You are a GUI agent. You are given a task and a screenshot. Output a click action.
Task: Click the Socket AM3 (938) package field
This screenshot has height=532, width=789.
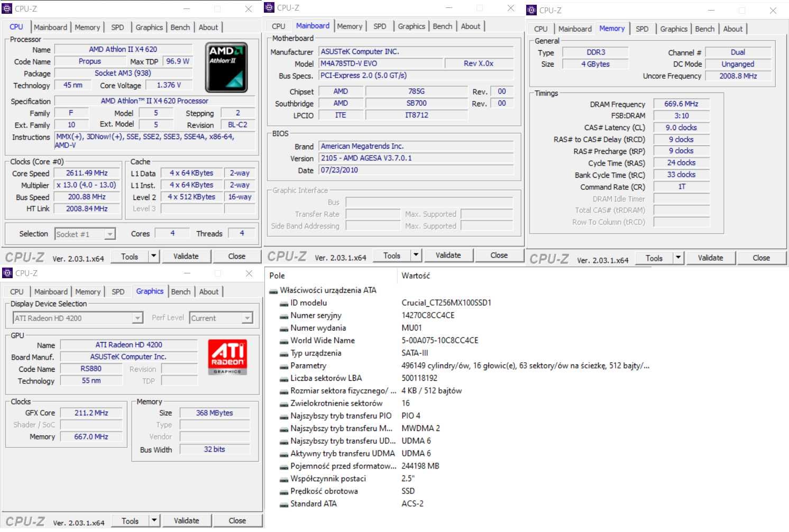click(x=123, y=74)
